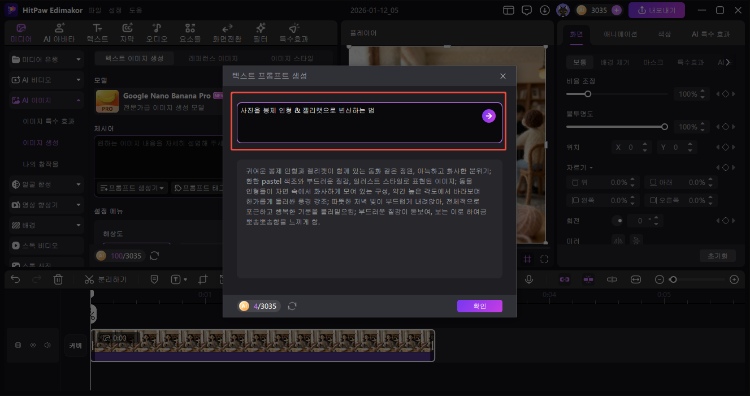Open the 필터 filter tool

point(261,33)
